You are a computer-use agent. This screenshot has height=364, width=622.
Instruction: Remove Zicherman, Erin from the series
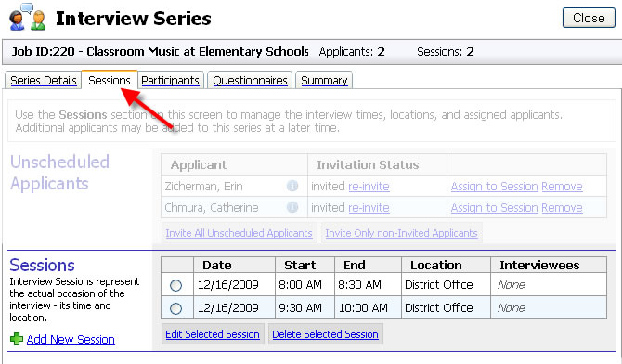click(x=562, y=186)
